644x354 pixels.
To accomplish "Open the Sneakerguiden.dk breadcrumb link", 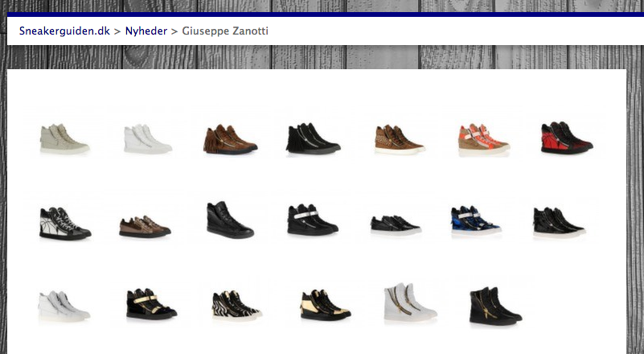I will 64,31.
